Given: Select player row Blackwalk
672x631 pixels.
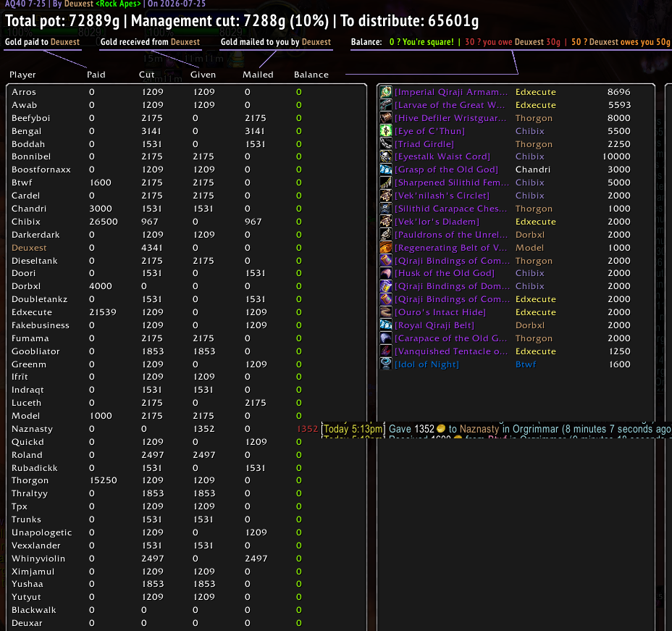Looking at the screenshot, I should (x=186, y=609).
